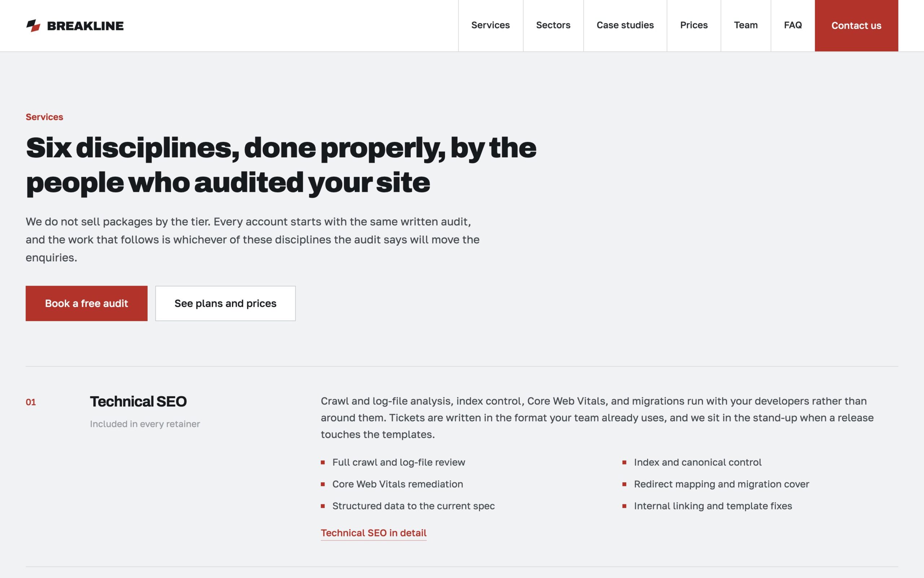Click 'Included in every retainer' text
Viewport: 924px width, 578px height.
[x=145, y=424]
